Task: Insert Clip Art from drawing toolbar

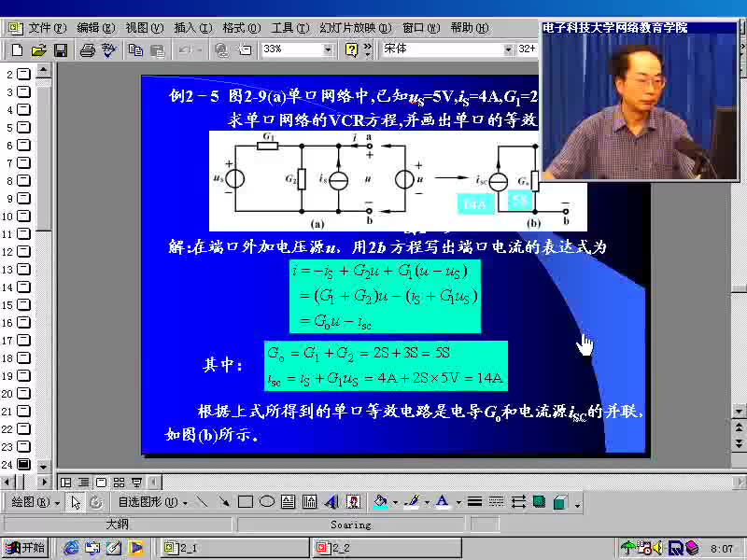Action: tap(353, 501)
